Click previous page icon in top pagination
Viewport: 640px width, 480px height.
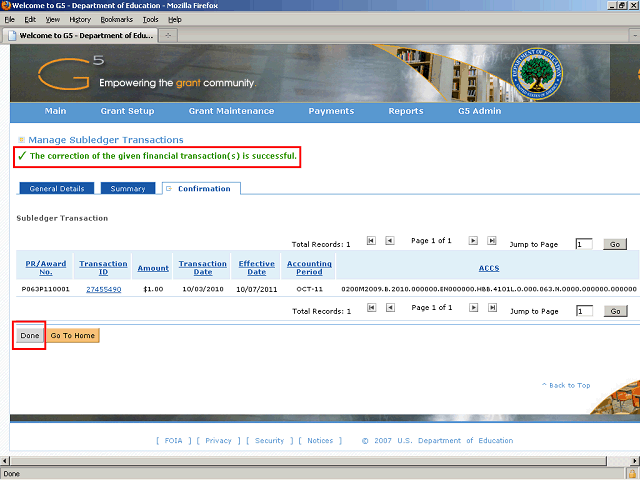(390, 241)
